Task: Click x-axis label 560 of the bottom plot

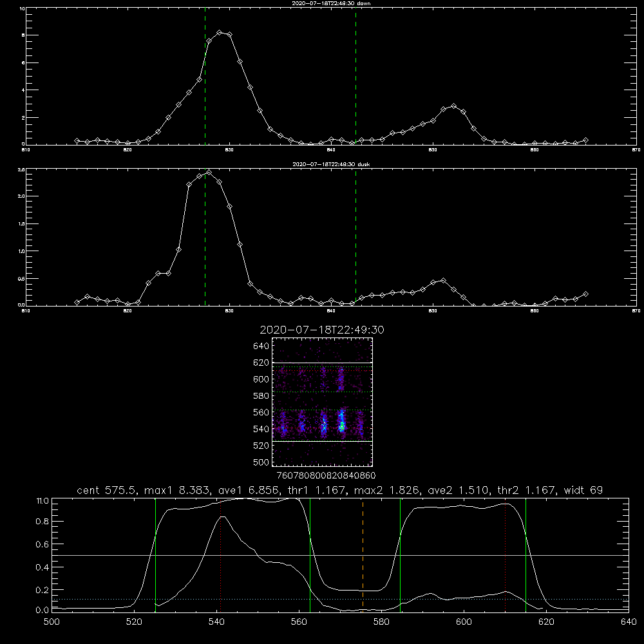Action: 299,622
